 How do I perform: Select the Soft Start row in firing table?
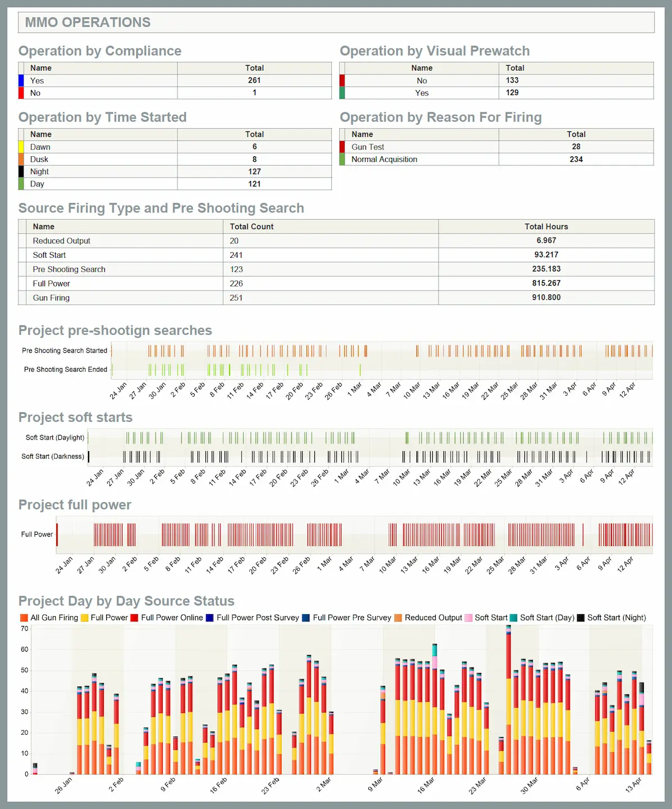336,255
